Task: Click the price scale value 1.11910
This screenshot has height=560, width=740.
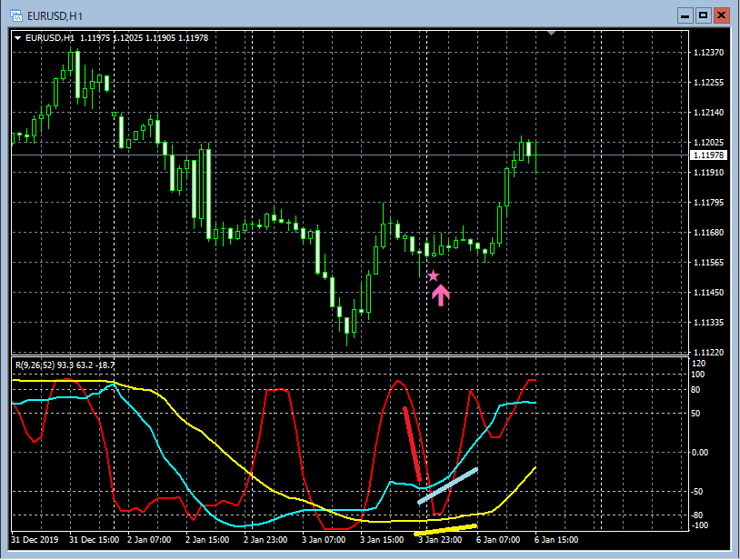Action: click(x=709, y=173)
